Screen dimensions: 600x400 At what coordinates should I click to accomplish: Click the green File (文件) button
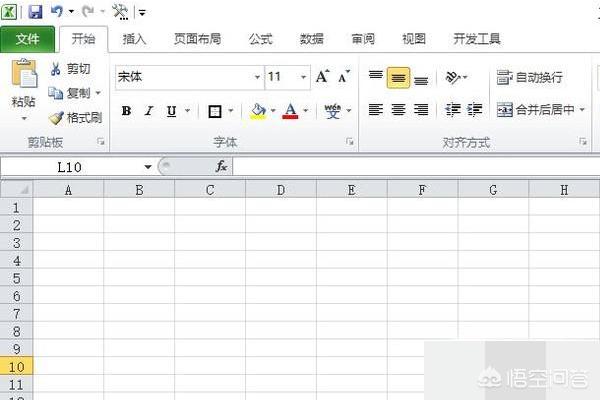tap(28, 39)
